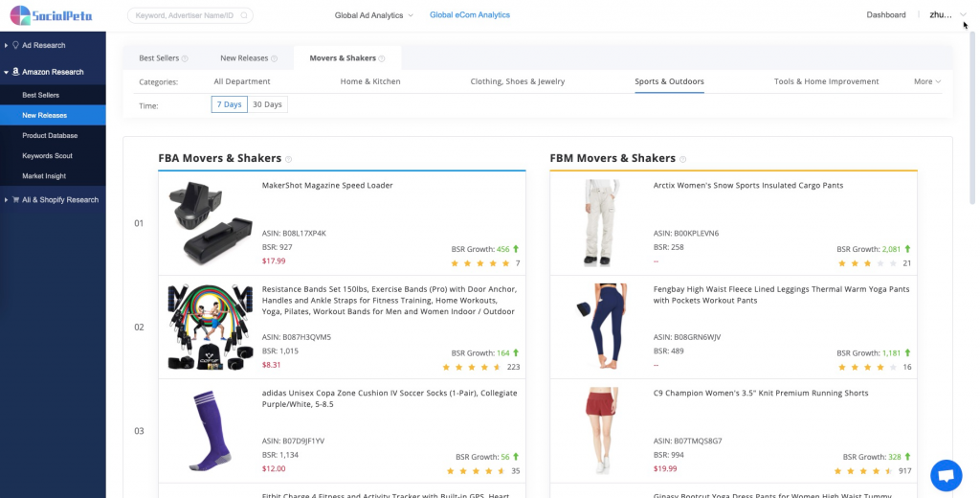Open Global eCom Analytics

pyautogui.click(x=469, y=15)
